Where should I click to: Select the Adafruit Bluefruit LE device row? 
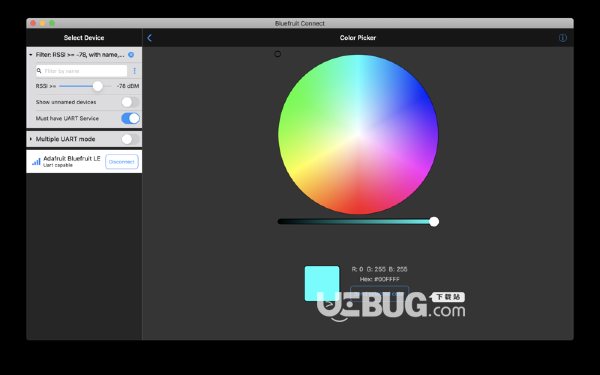pos(84,161)
